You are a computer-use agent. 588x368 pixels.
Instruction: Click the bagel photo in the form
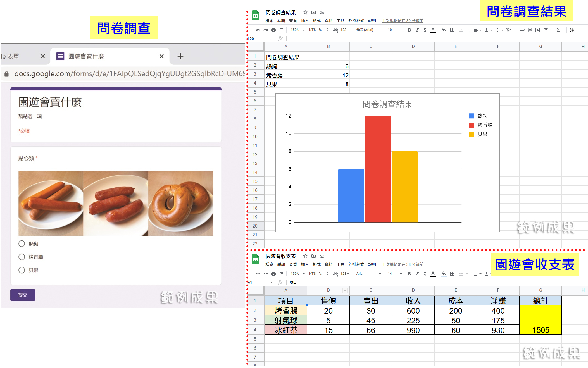point(181,203)
